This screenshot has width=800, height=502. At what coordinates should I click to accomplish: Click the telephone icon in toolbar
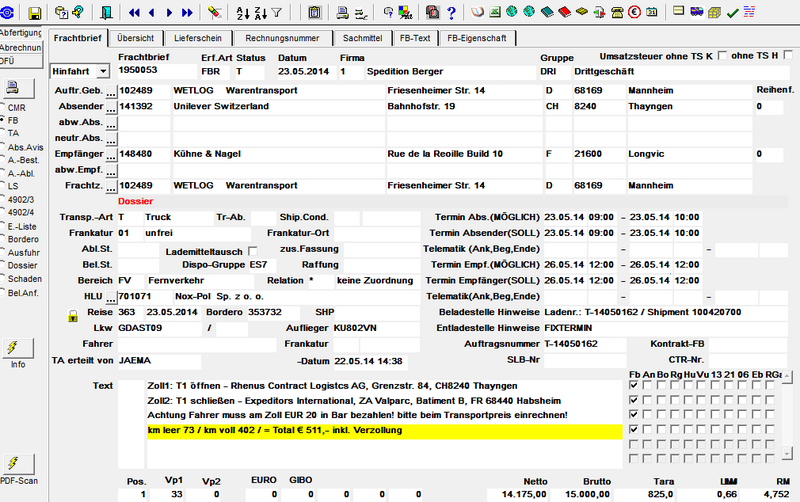point(617,12)
